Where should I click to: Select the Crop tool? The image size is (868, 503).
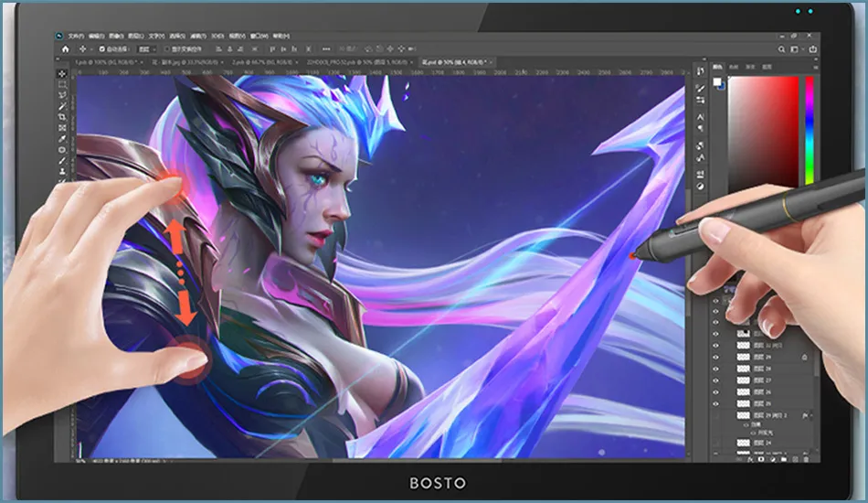click(62, 117)
